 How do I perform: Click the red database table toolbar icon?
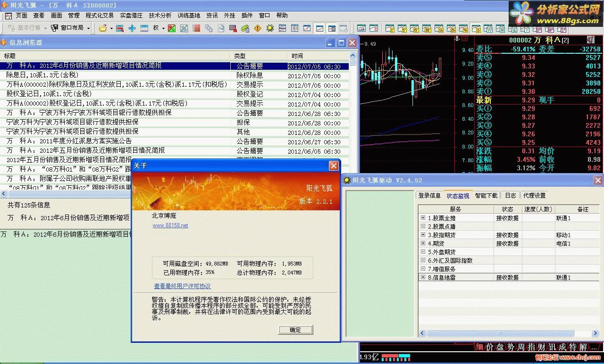tap(119, 28)
